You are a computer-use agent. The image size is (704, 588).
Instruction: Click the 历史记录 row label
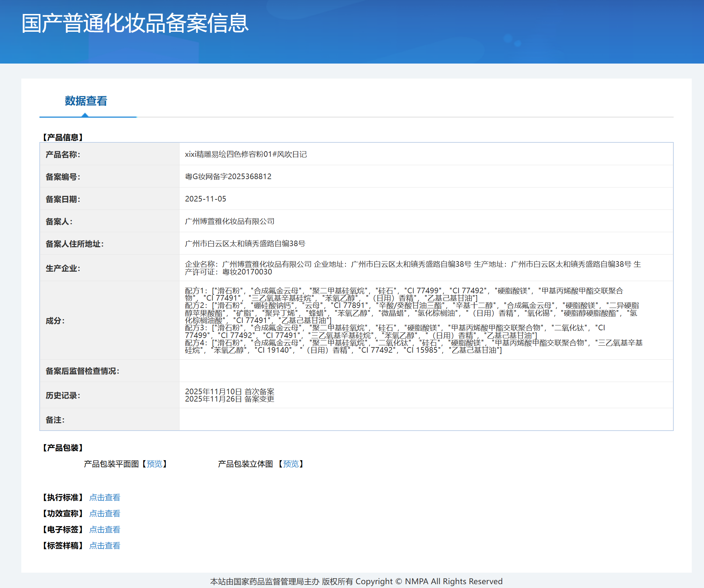point(63,395)
